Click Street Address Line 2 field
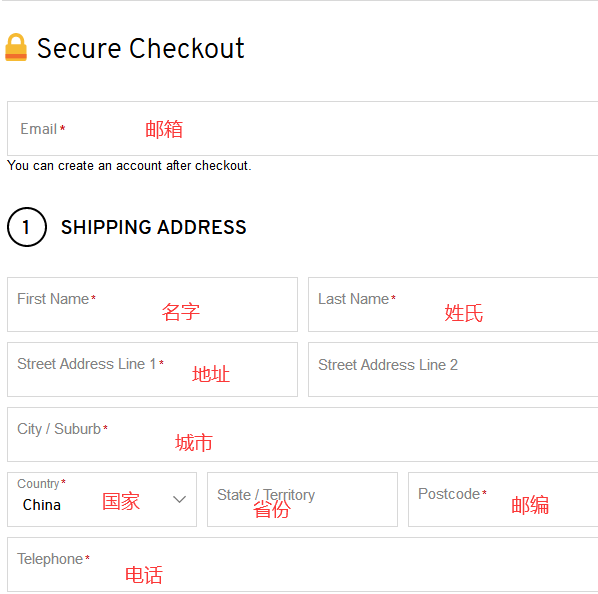This screenshot has height=594, width=598. click(x=453, y=369)
